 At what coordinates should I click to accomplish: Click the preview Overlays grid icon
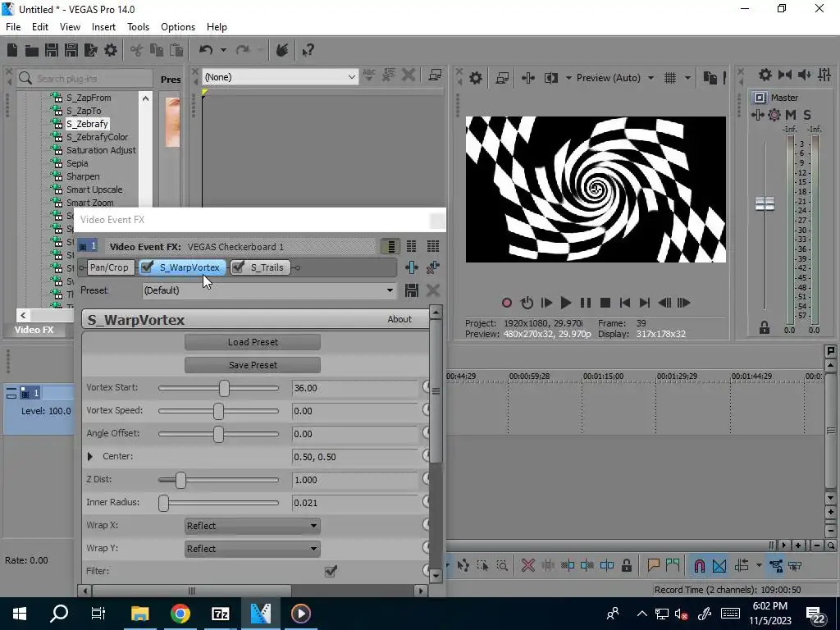coord(670,78)
